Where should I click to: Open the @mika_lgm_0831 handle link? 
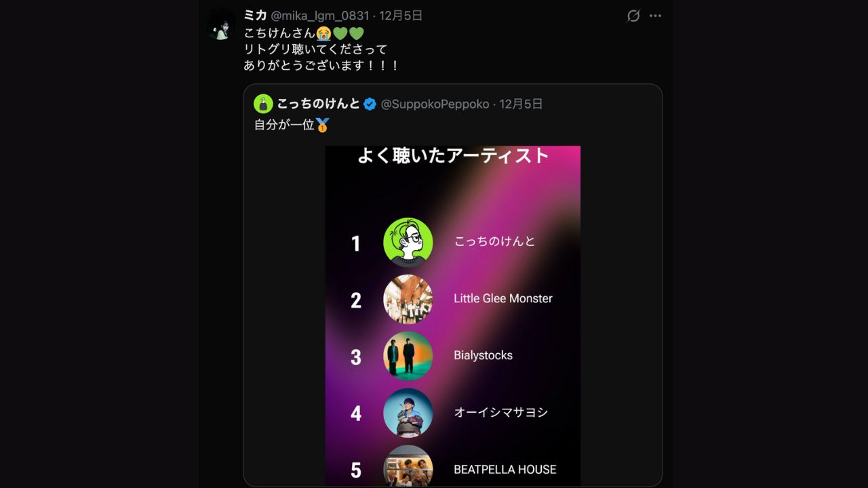point(320,16)
